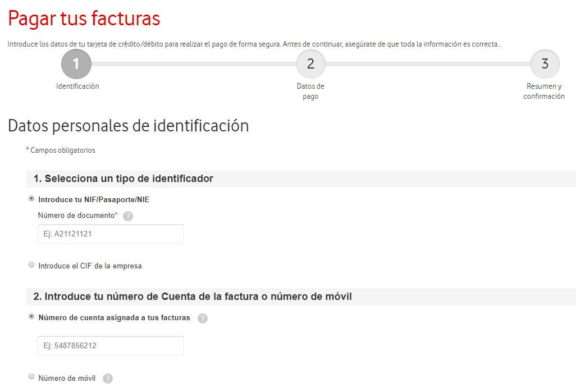Click the help icon beside Número de documento

click(x=128, y=216)
